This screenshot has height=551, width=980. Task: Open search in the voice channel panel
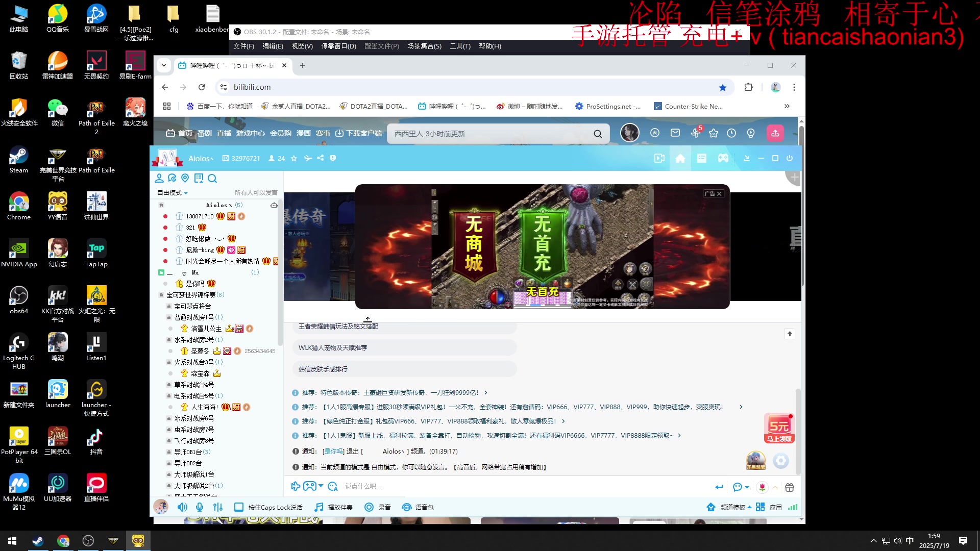[212, 178]
